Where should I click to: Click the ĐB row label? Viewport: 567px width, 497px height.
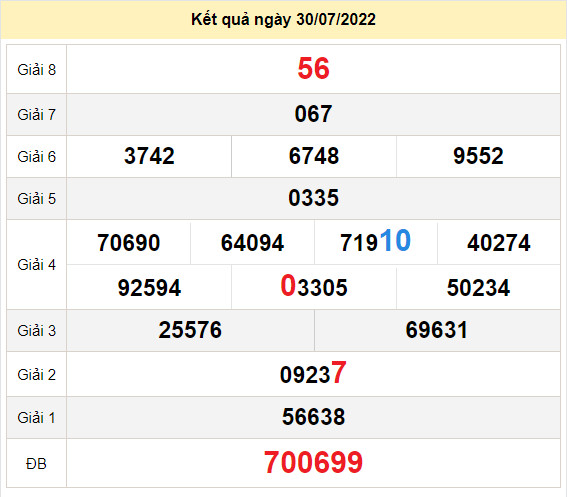[x=36, y=464]
